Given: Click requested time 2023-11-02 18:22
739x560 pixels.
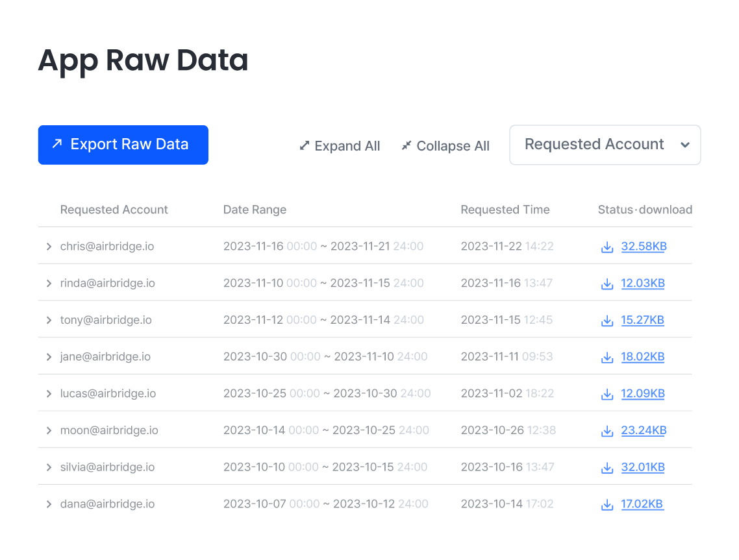Looking at the screenshot, I should point(507,393).
